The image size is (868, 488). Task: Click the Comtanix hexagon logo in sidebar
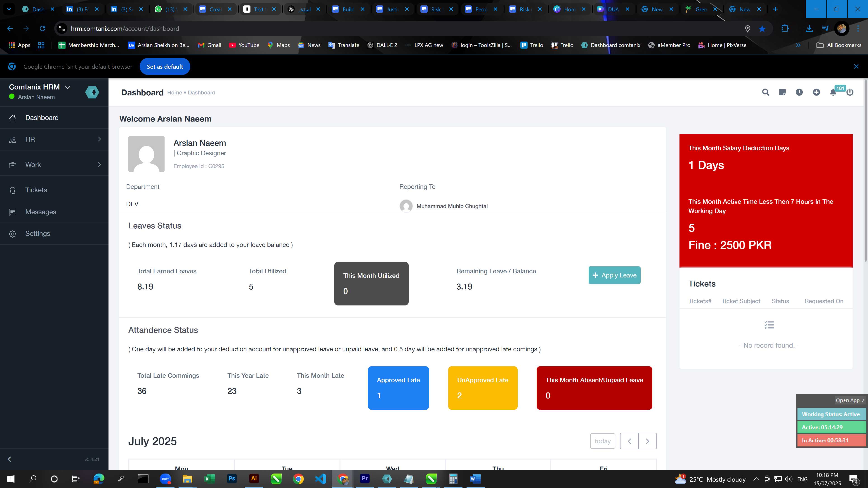(92, 92)
